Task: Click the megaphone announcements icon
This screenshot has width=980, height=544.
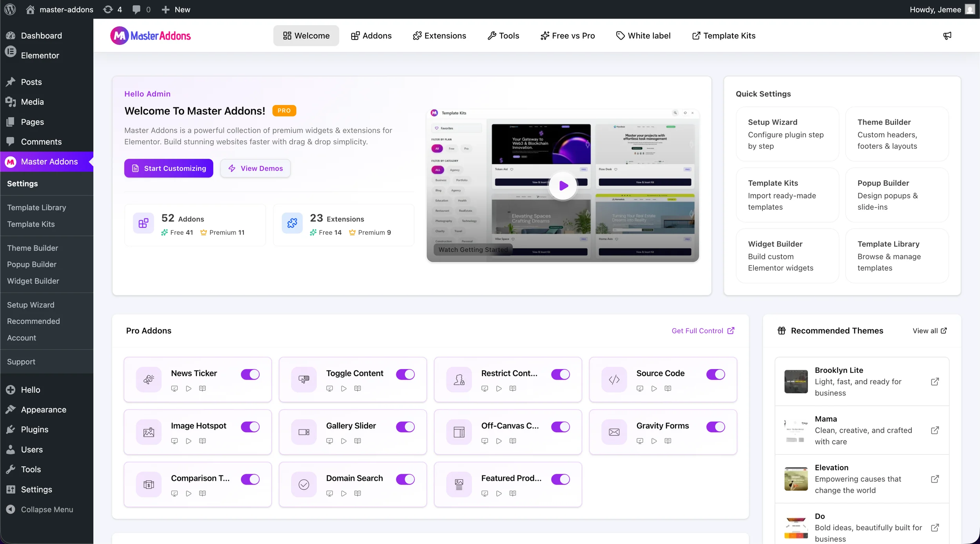Action: [947, 36]
